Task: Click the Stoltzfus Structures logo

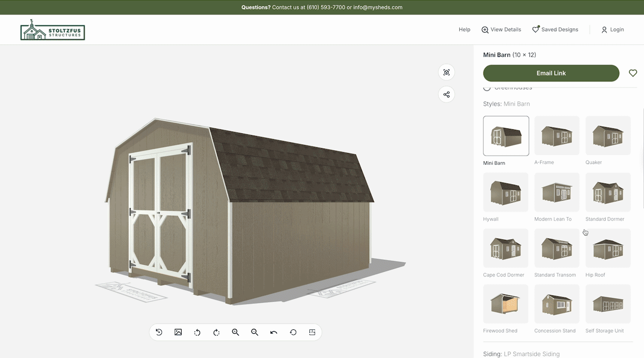Action: (53, 30)
